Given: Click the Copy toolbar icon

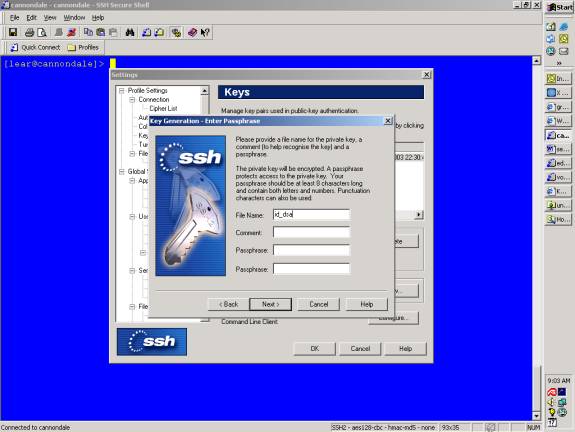Looking at the screenshot, I should [88, 32].
